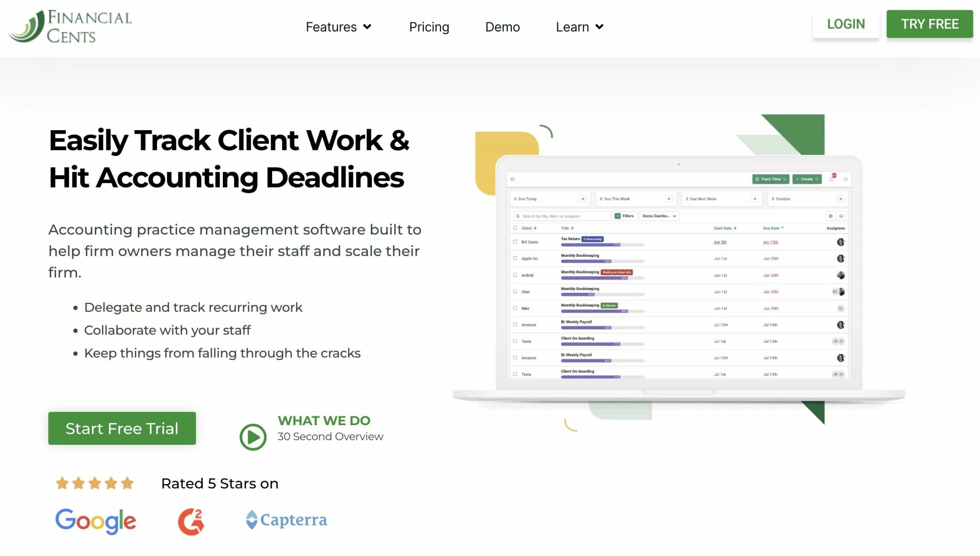The width and height of the screenshot is (980, 556).
Task: Click the Start Free Trial button
Action: pos(122,428)
